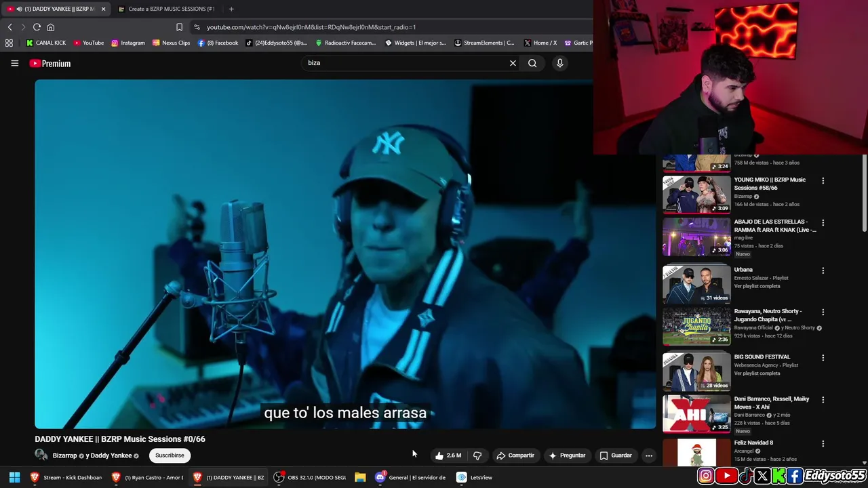Open a new browser tab with plus
Screen dimensions: 868x488
tap(231, 9)
